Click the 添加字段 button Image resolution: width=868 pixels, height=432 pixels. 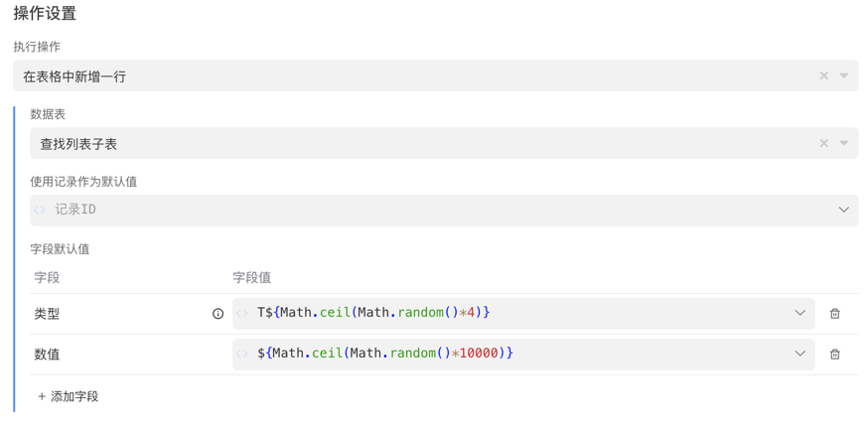tap(68, 396)
